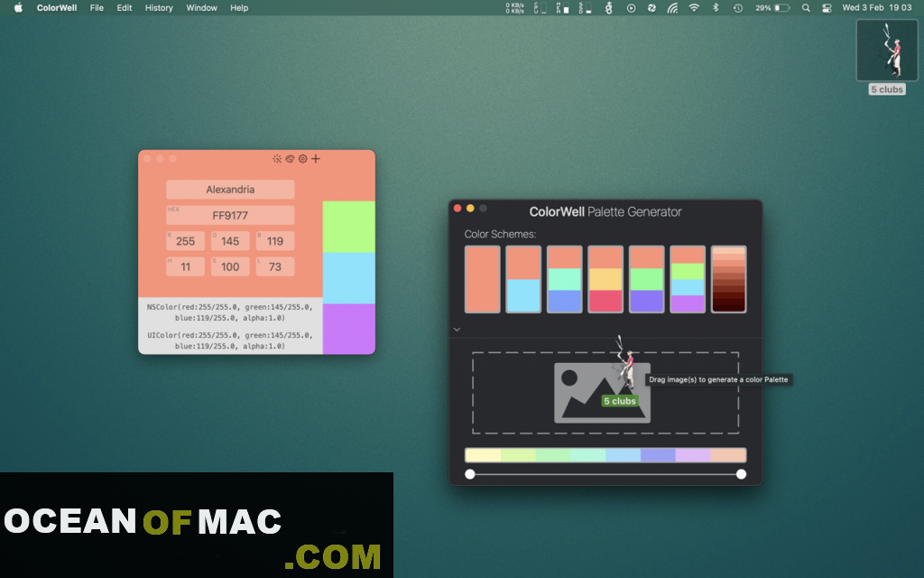Viewport: 924px width, 578px height.
Task: Click the NSColor code snippet
Action: 230,312
